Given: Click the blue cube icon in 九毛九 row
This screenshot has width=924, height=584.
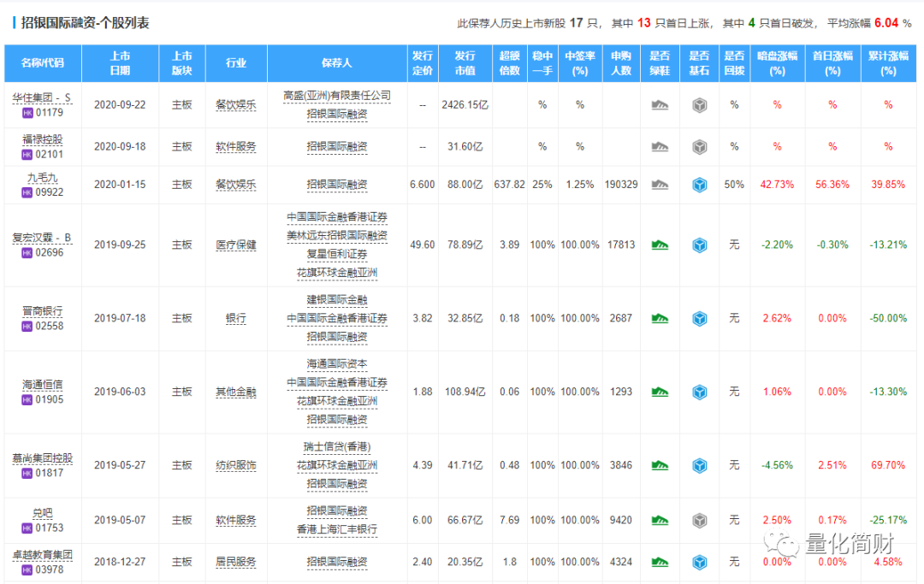Looking at the screenshot, I should pyautogui.click(x=700, y=185).
